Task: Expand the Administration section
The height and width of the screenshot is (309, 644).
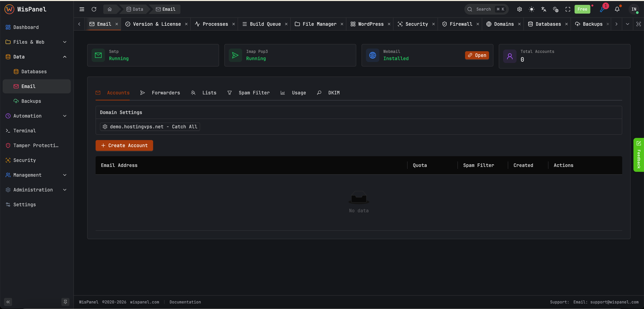Action: (37, 190)
